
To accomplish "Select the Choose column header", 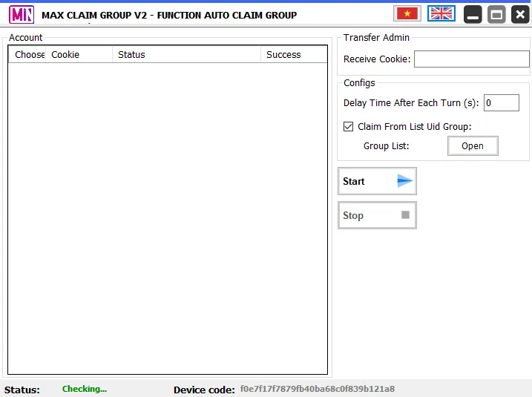I will coord(27,54).
